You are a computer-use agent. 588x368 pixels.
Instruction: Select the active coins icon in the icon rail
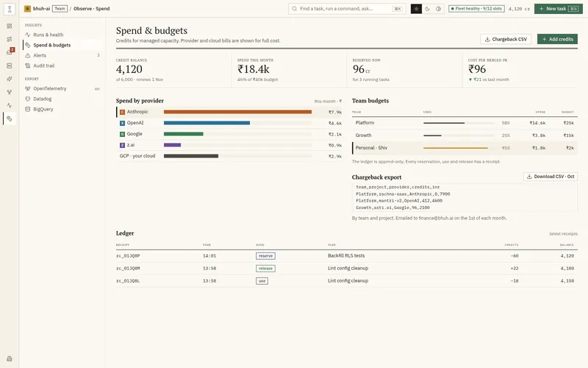pos(10,118)
